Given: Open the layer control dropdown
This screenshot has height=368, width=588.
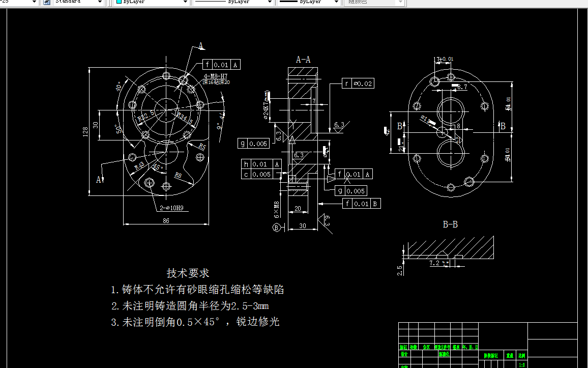Looking at the screenshot, I should 34,2.
